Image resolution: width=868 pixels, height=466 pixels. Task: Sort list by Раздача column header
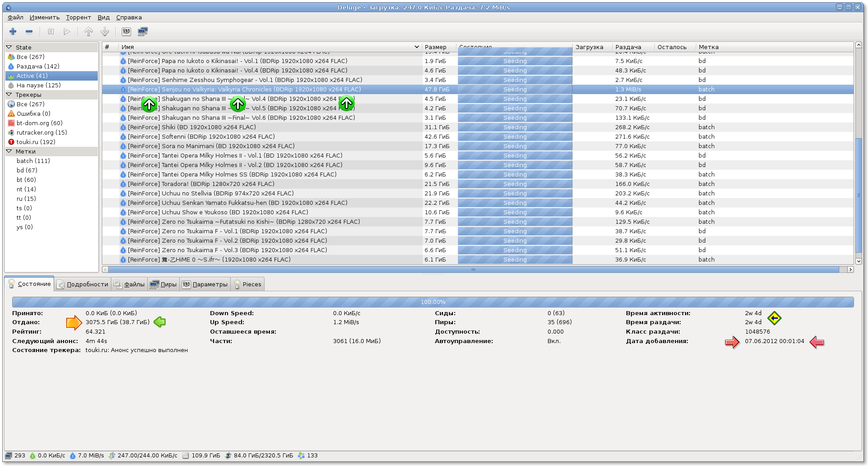628,47
